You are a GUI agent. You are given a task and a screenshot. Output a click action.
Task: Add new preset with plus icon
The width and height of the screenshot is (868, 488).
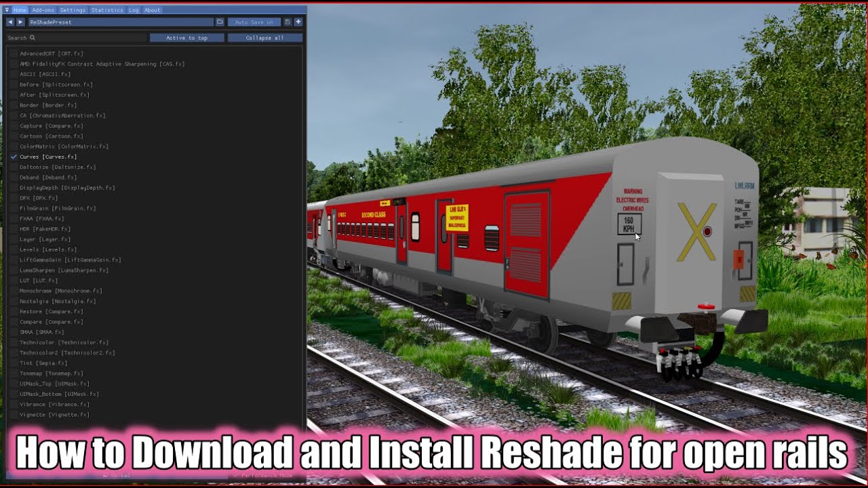pos(298,22)
